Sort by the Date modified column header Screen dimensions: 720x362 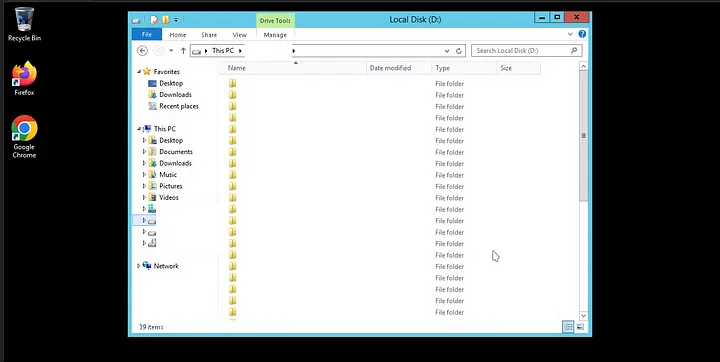(399, 68)
